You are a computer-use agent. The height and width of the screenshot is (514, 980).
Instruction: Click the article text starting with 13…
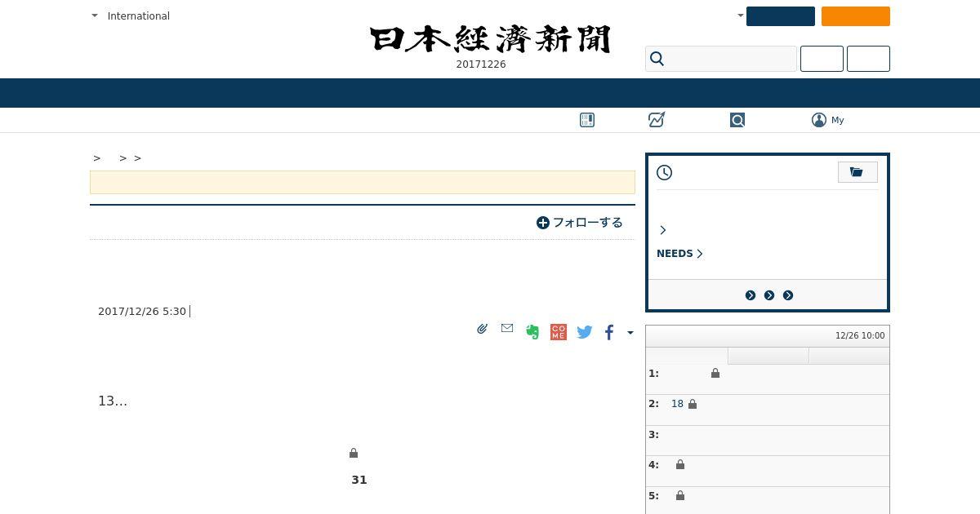(113, 401)
